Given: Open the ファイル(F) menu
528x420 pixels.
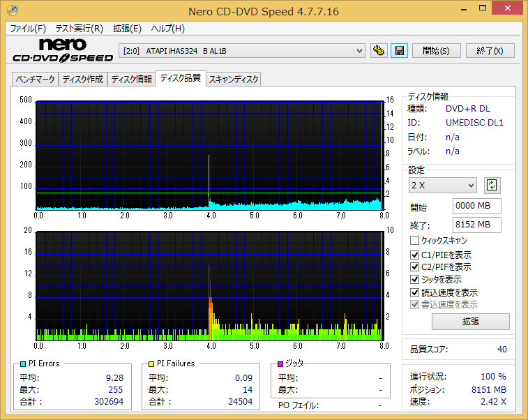Looking at the screenshot, I should 28,29.
